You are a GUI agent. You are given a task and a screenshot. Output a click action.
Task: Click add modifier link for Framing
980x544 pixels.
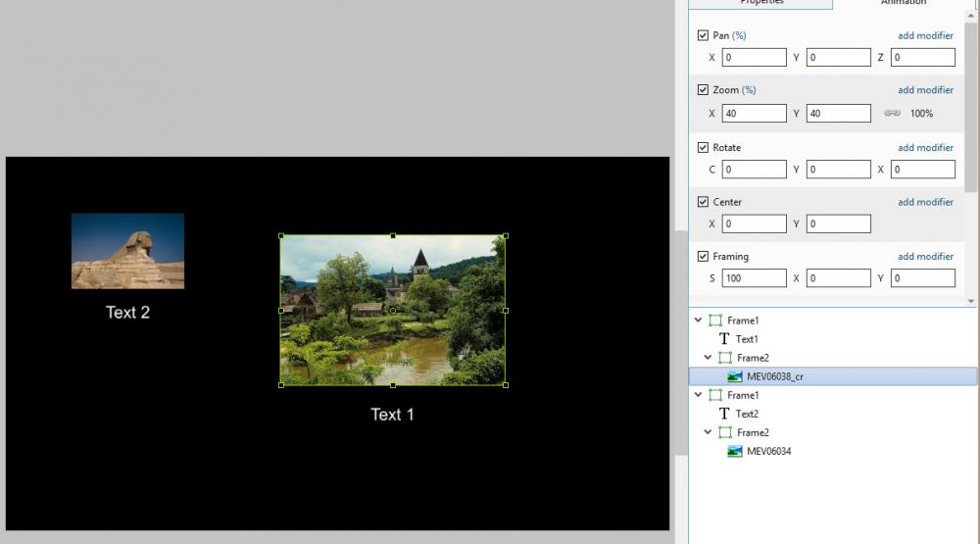click(x=925, y=257)
